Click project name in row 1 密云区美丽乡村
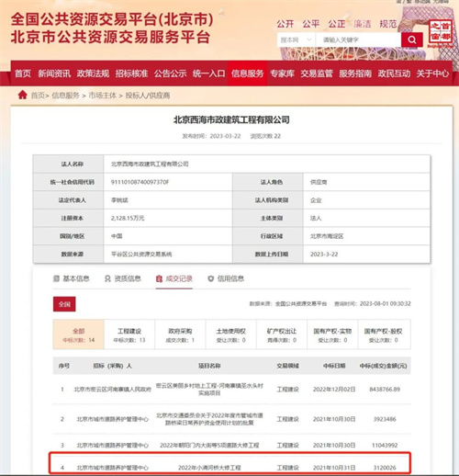The height and width of the screenshot is (476, 459). 209,390
